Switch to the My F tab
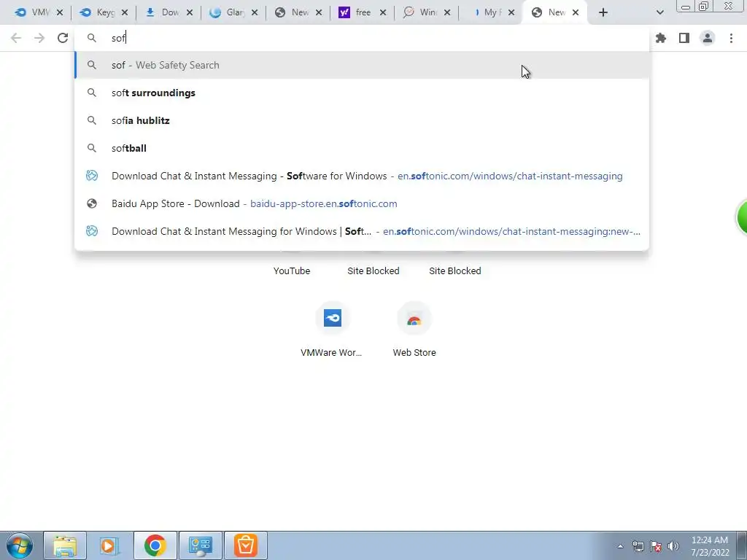This screenshot has width=747, height=560. pyautogui.click(x=486, y=12)
